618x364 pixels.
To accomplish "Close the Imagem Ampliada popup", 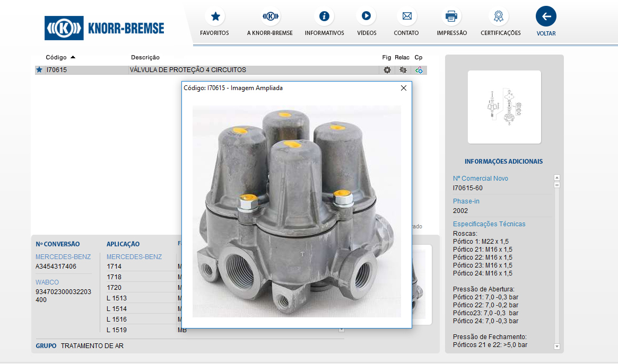I will point(404,88).
